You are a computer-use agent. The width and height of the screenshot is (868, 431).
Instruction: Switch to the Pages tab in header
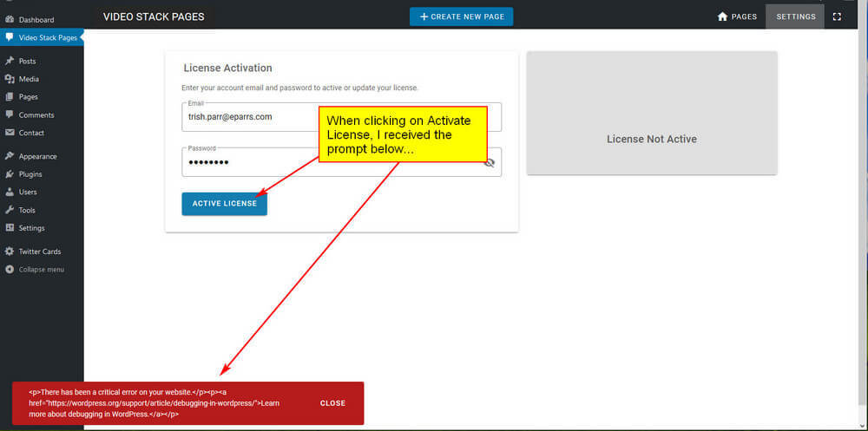(x=737, y=16)
